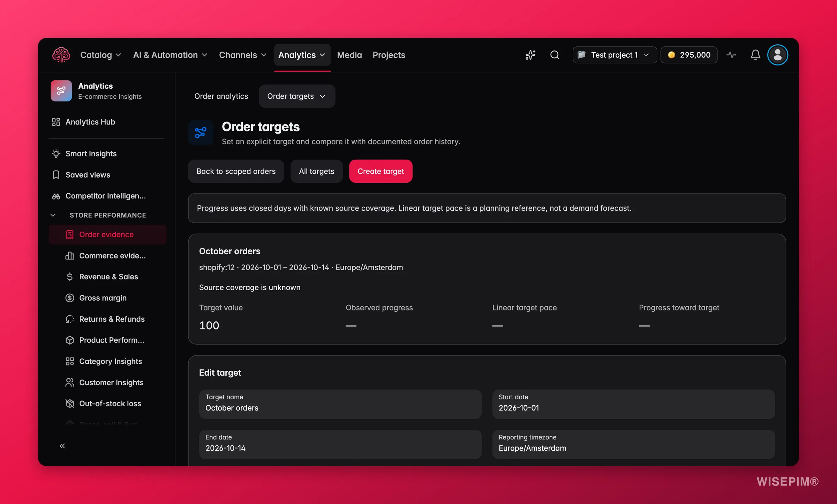
Task: Click the Saved views bookmark icon
Action: (56, 175)
